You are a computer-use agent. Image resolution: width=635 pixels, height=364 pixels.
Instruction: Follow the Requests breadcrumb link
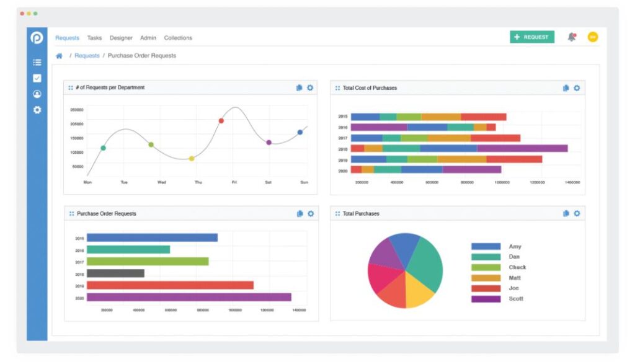87,56
